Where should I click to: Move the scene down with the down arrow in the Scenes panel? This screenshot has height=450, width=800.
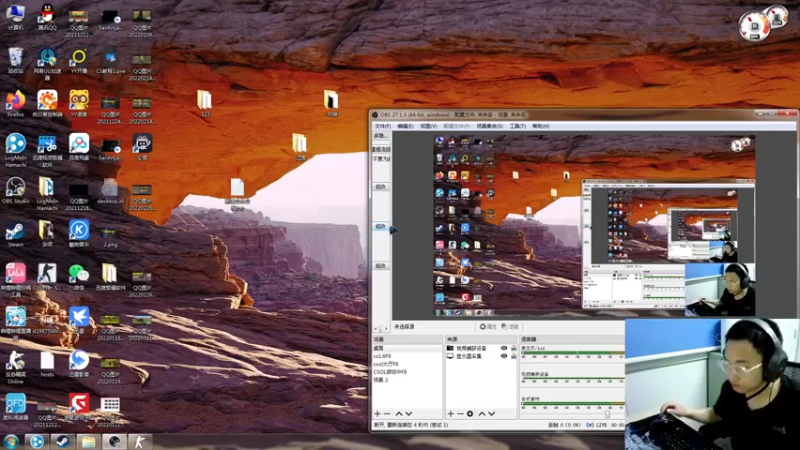tap(408, 414)
